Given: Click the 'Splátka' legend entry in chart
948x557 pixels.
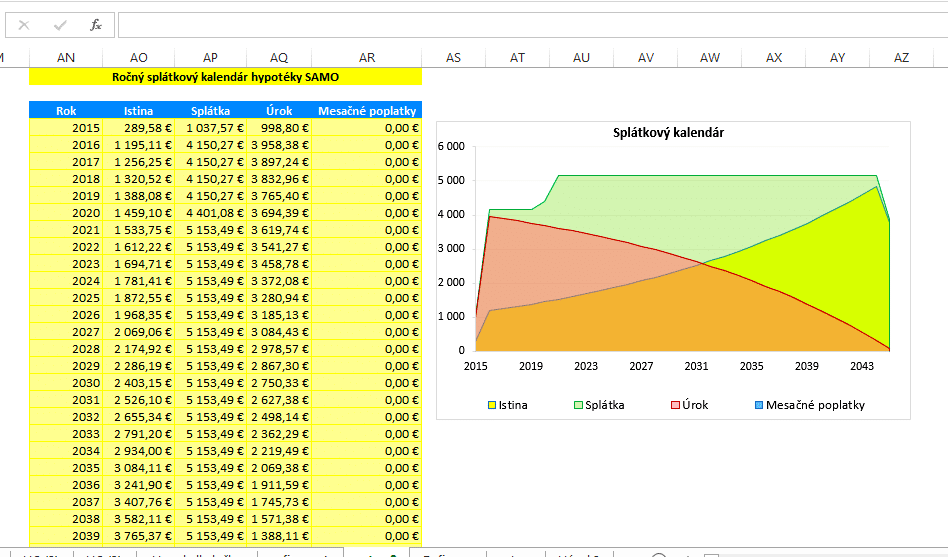Looking at the screenshot, I should (599, 405).
